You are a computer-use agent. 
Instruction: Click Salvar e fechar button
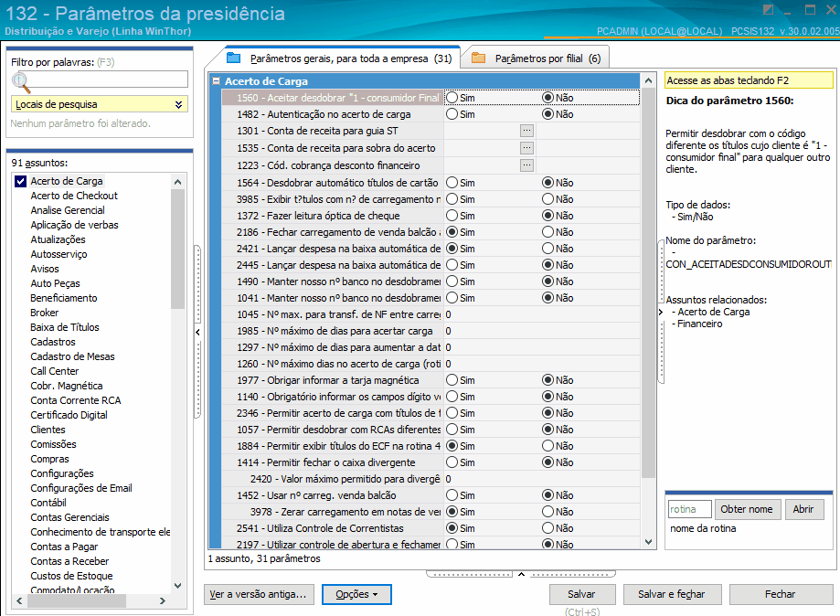(672, 595)
